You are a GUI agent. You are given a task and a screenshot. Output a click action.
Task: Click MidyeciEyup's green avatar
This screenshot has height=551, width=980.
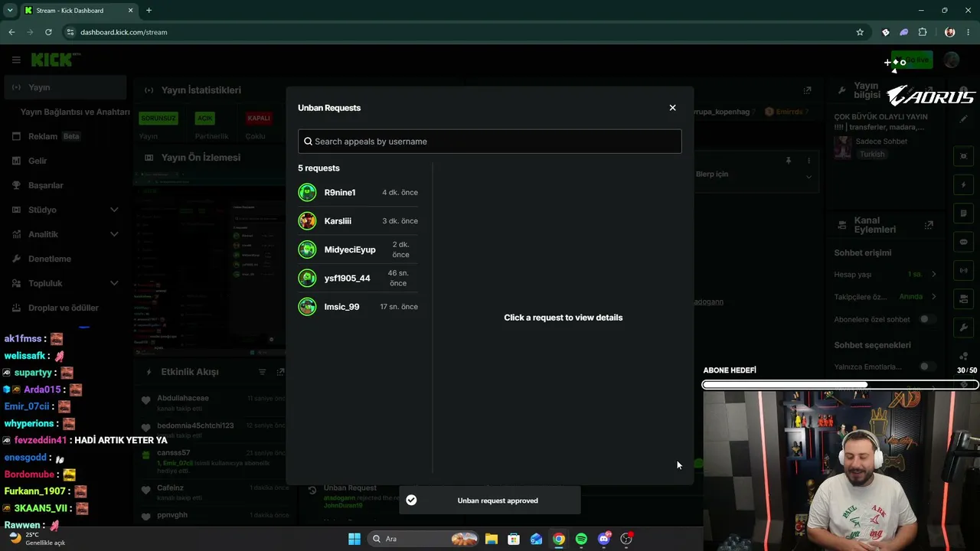pos(307,249)
